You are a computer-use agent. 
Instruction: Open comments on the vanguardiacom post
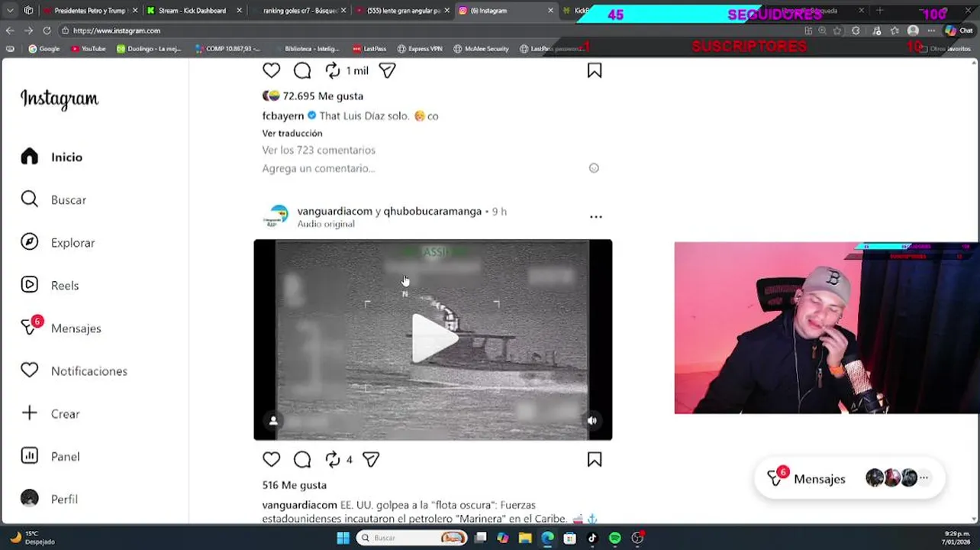tap(302, 459)
